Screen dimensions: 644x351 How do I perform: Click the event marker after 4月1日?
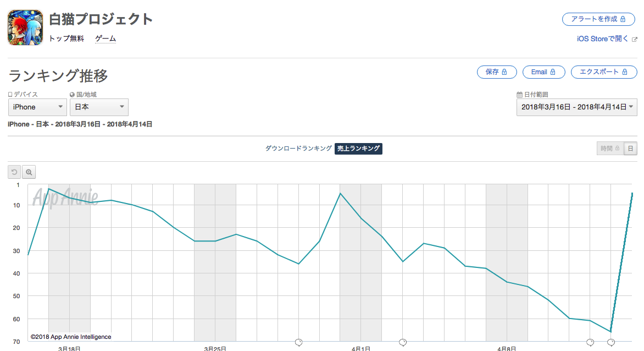(x=403, y=342)
